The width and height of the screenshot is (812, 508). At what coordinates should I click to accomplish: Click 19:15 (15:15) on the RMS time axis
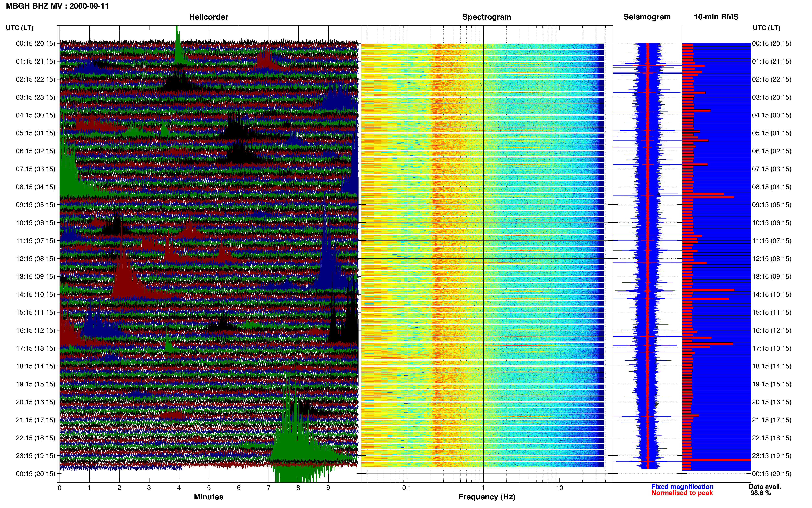tap(772, 384)
